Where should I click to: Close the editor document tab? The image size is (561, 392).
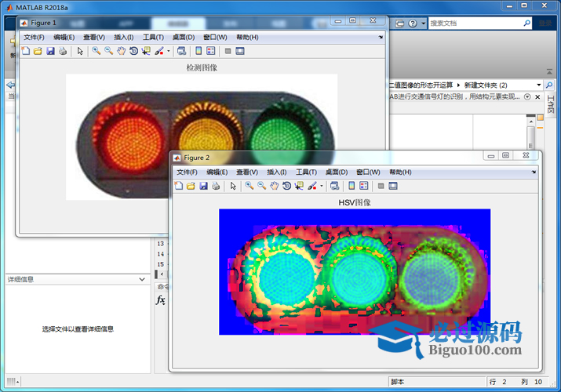(537, 97)
